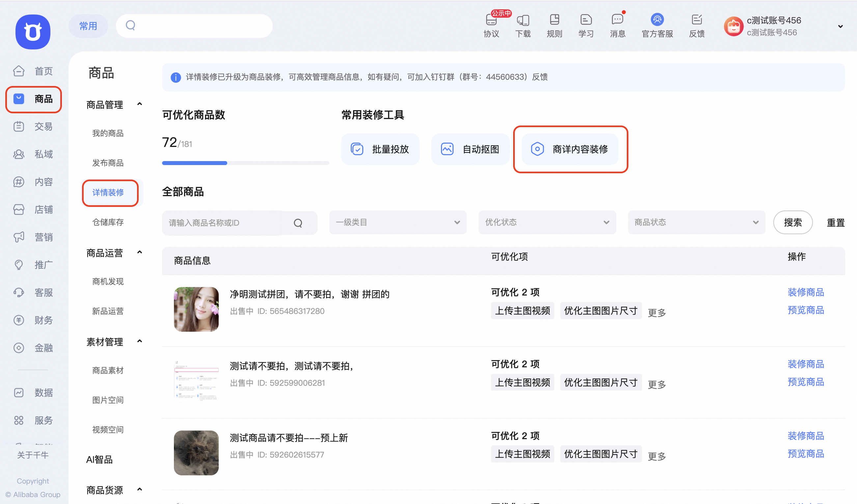This screenshot has height=504, width=857.
Task: Open the 店铺 sidebar icon
Action: tap(19, 210)
